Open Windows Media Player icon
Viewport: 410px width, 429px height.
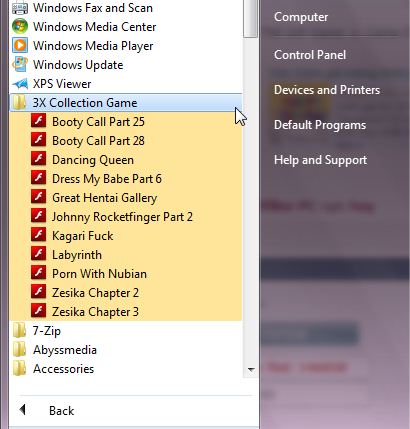tap(20, 46)
